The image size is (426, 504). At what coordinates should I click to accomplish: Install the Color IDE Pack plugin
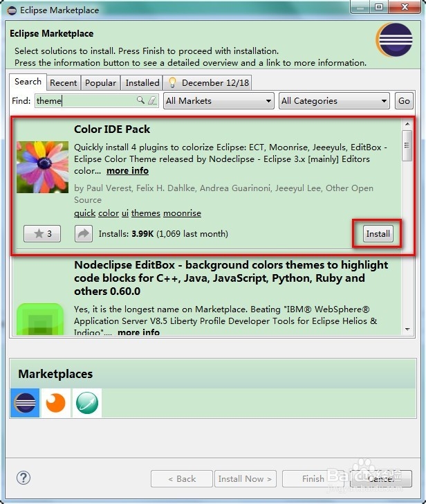(x=378, y=234)
